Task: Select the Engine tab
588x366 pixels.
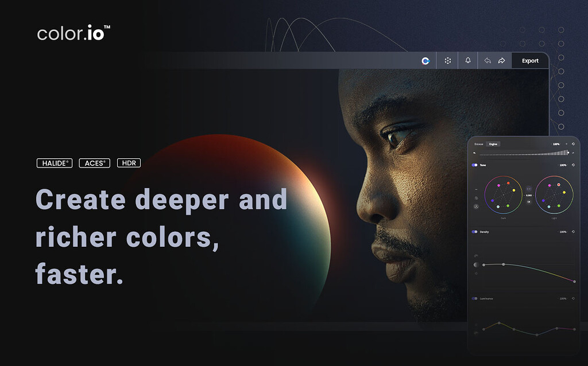Action: click(x=493, y=143)
